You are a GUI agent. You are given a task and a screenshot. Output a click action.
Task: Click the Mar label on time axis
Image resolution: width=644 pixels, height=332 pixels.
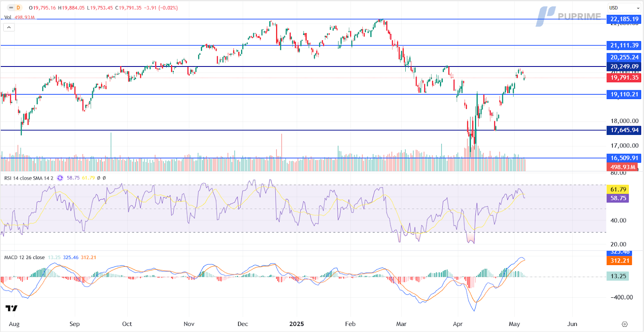(x=401, y=324)
